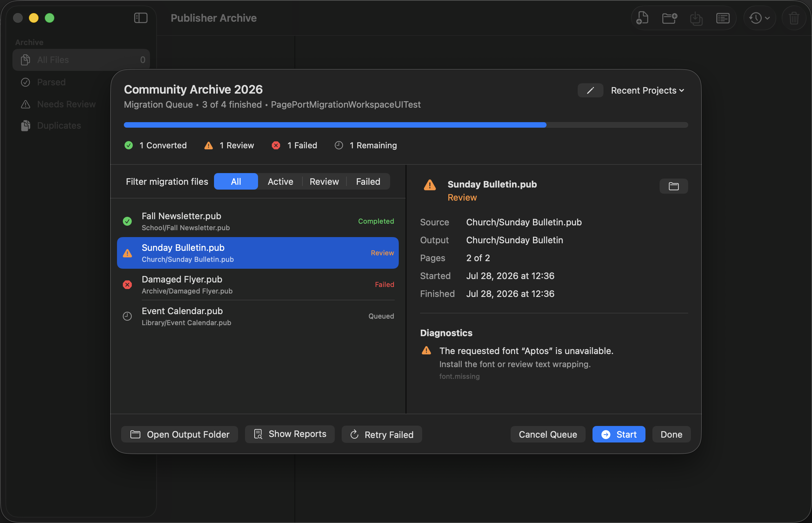Select Damaged Flyer.pub row
The width and height of the screenshot is (812, 523).
point(258,285)
